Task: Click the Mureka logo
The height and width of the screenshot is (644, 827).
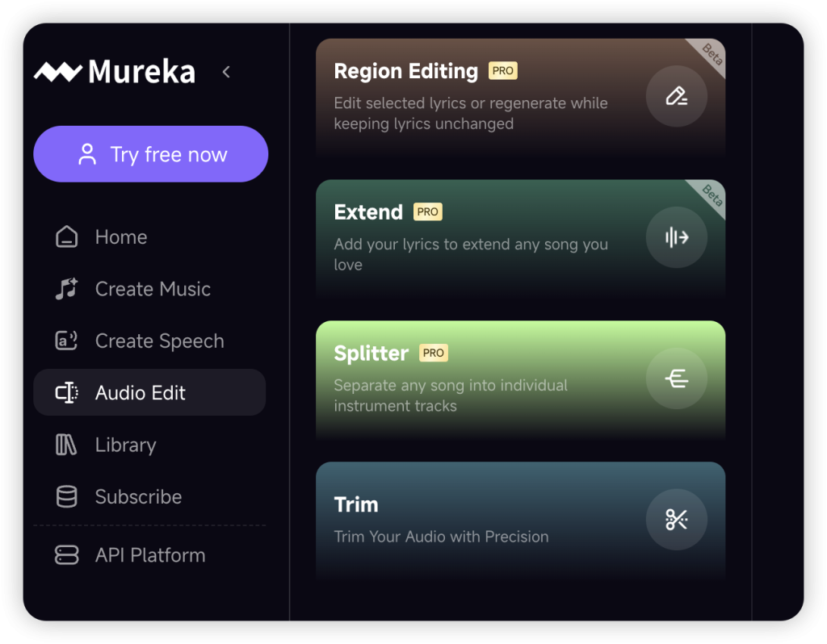Action: pyautogui.click(x=115, y=72)
